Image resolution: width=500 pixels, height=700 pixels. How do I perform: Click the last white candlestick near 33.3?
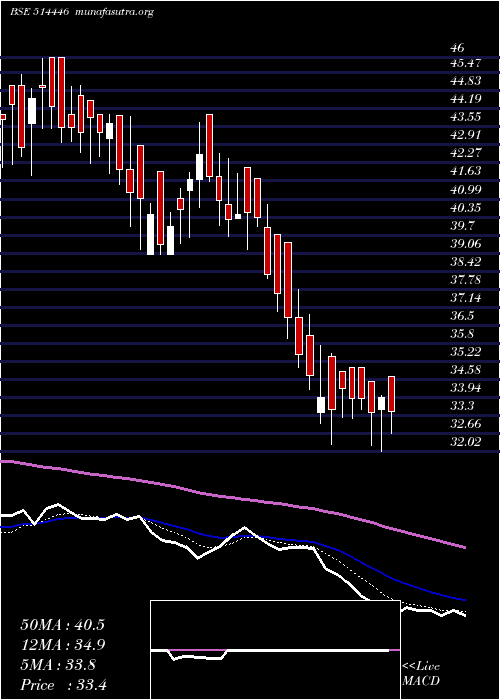(x=381, y=404)
